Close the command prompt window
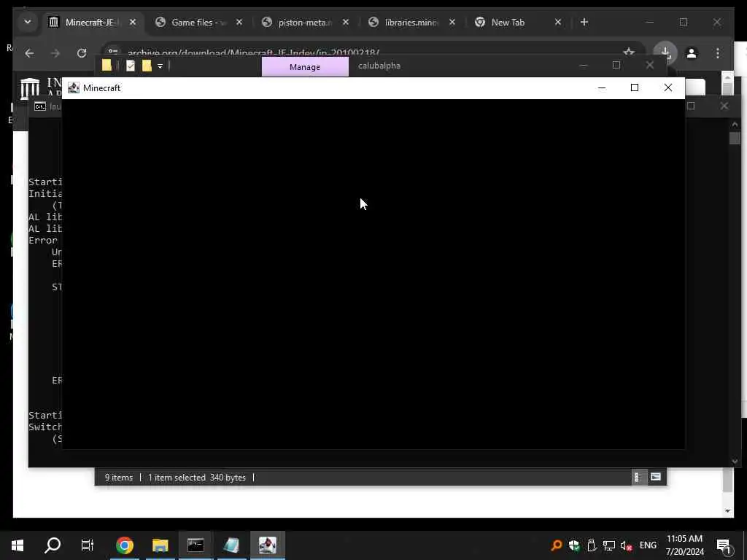The width and height of the screenshot is (747, 560). (724, 106)
